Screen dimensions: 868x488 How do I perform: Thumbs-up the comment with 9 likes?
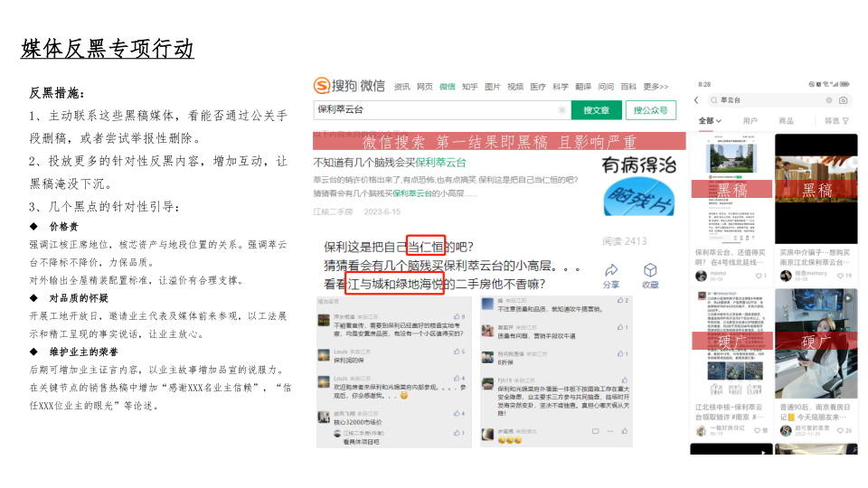457,316
